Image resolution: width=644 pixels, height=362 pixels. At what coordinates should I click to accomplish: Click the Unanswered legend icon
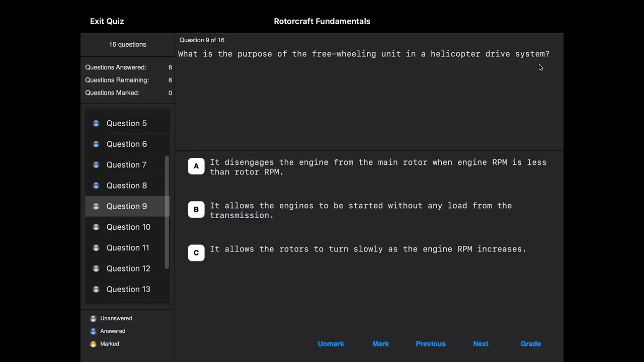tap(93, 318)
